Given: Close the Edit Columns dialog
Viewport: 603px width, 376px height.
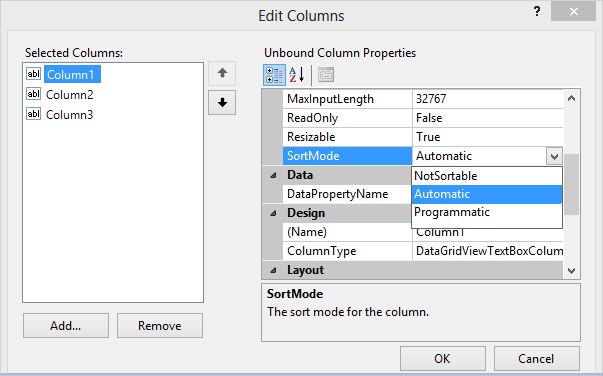Looking at the screenshot, I should [x=573, y=12].
